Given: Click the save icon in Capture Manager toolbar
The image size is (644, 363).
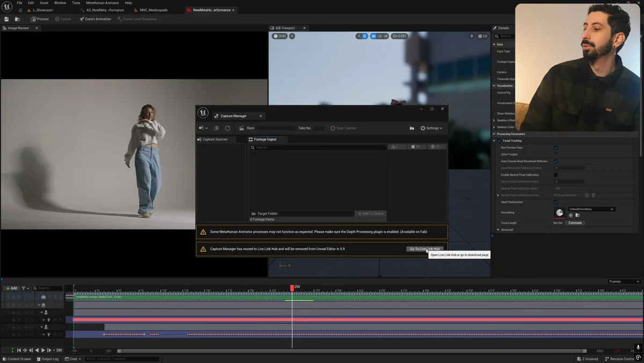Looking at the screenshot, I should click(216, 128).
